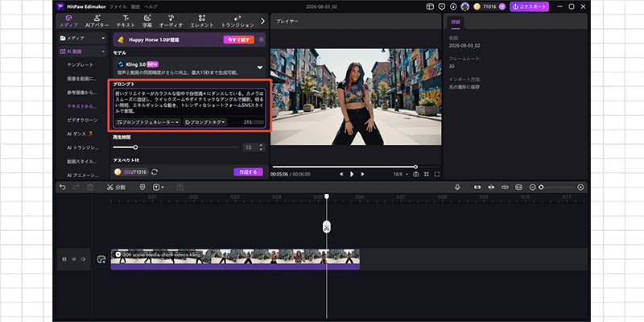Play the preview video
Viewport: 644px width, 322px height.
coord(352,174)
